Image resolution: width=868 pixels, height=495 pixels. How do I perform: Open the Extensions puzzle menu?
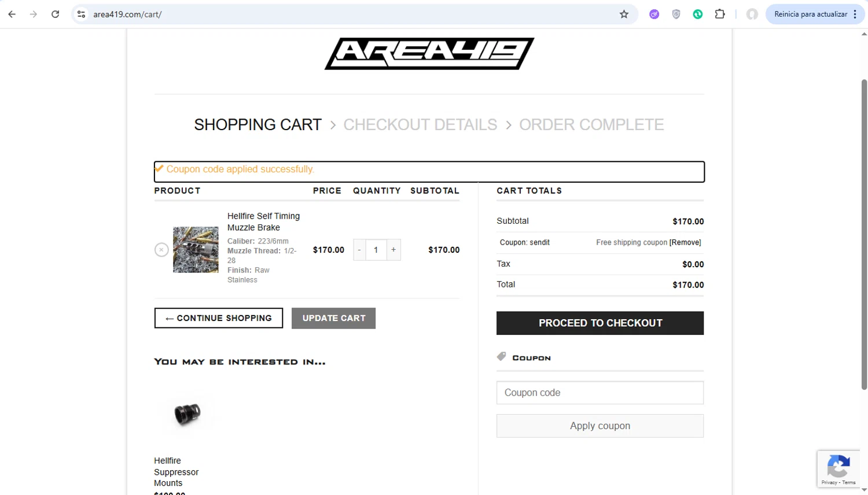pos(720,14)
